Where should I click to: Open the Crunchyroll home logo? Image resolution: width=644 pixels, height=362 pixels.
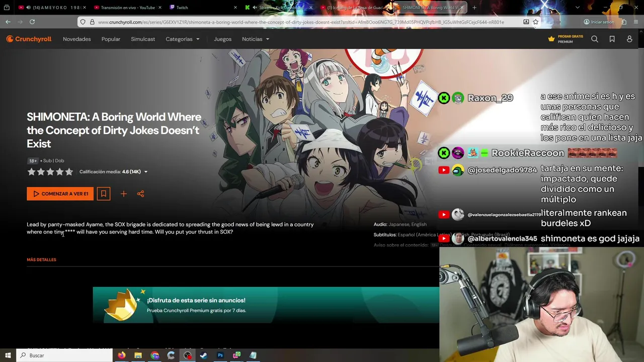29,39
